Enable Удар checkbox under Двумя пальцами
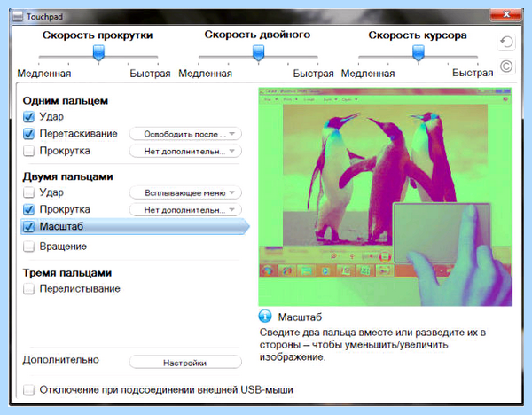The width and height of the screenshot is (532, 415). 29,192
